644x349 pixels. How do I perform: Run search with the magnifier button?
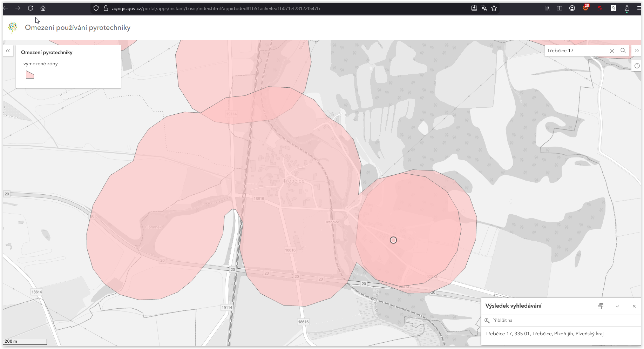pos(623,51)
